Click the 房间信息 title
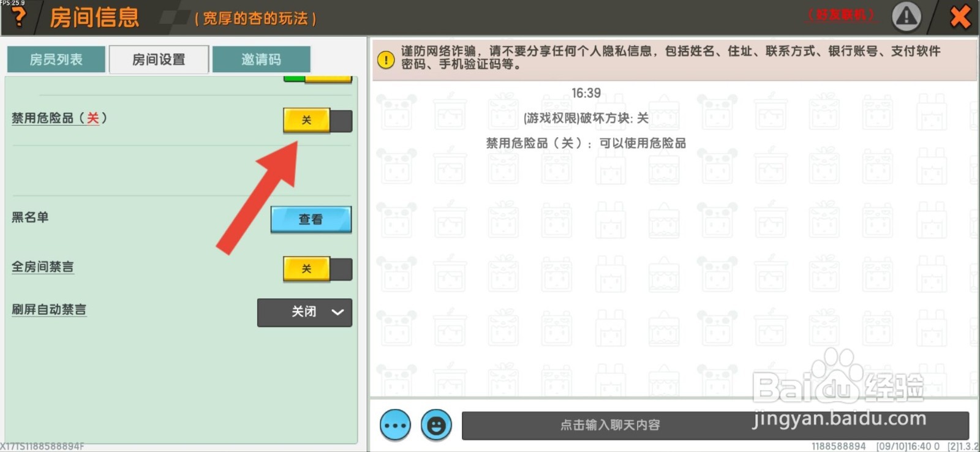Screen dimensions: 980x452 [x=94, y=17]
